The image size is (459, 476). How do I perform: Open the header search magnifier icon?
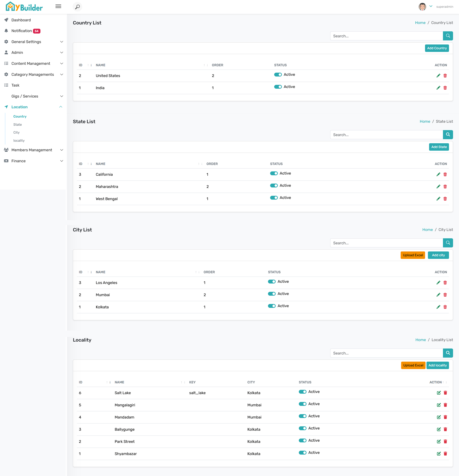pyautogui.click(x=77, y=7)
